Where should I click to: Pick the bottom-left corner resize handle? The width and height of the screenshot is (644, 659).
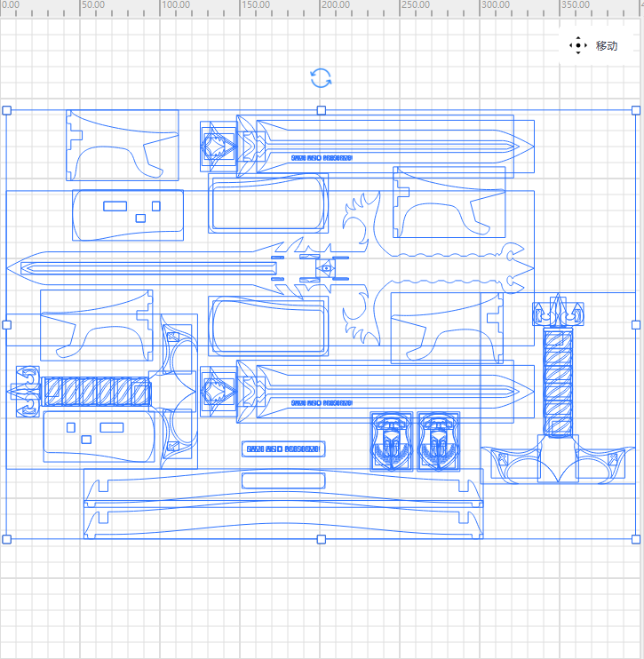coord(7,539)
